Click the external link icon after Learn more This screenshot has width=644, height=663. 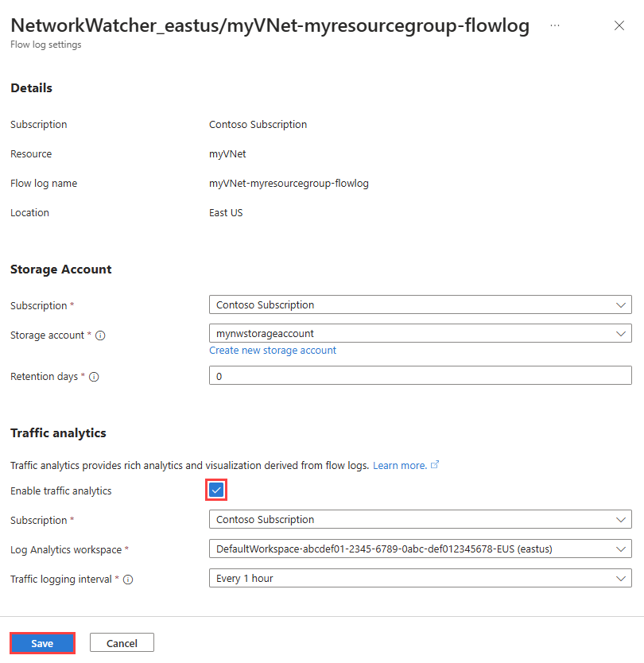point(435,465)
